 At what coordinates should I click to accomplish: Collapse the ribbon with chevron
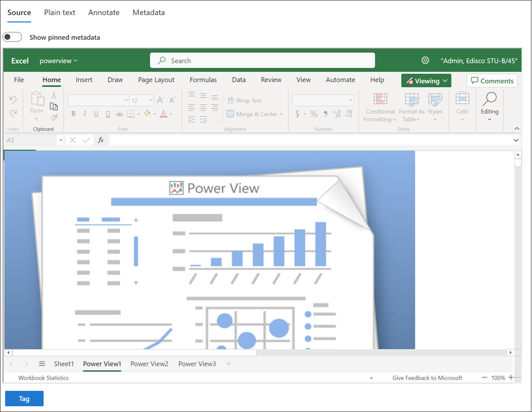coord(517,129)
